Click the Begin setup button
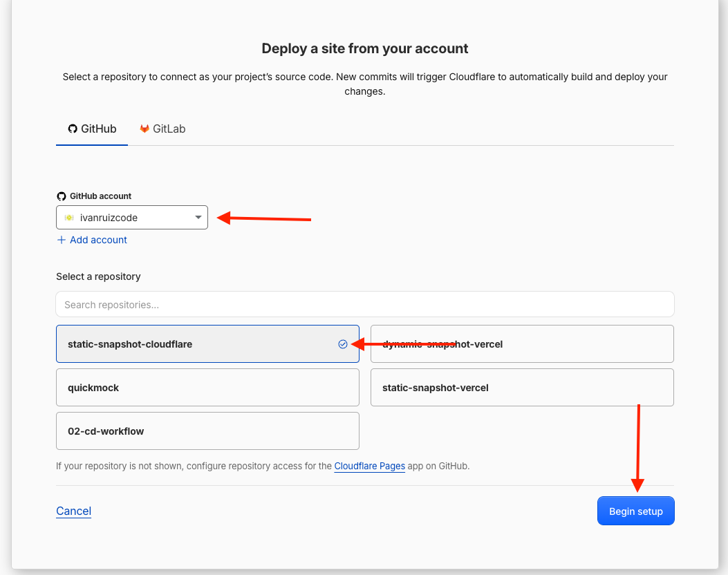Viewport: 728px width, 575px height. (635, 511)
